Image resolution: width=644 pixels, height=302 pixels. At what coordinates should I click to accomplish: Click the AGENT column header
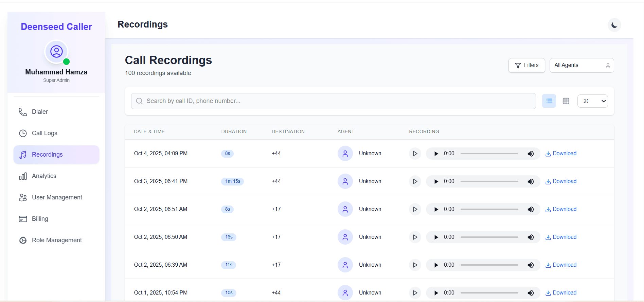[x=346, y=131]
